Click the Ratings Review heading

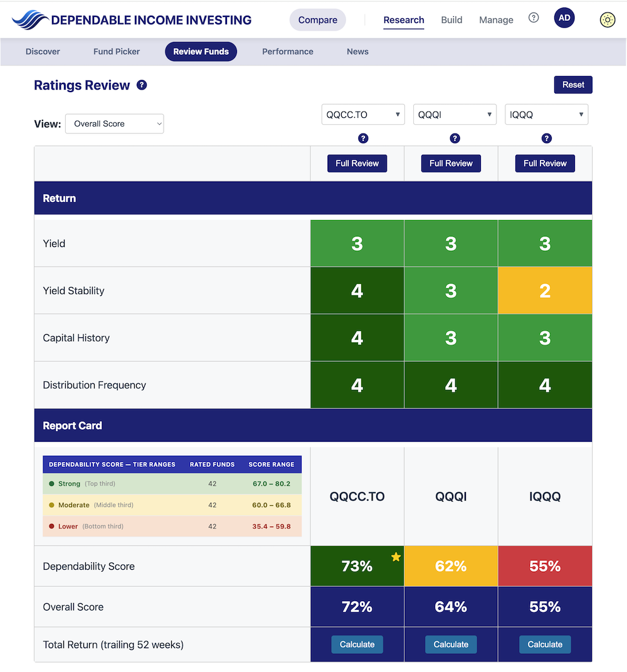pos(82,85)
